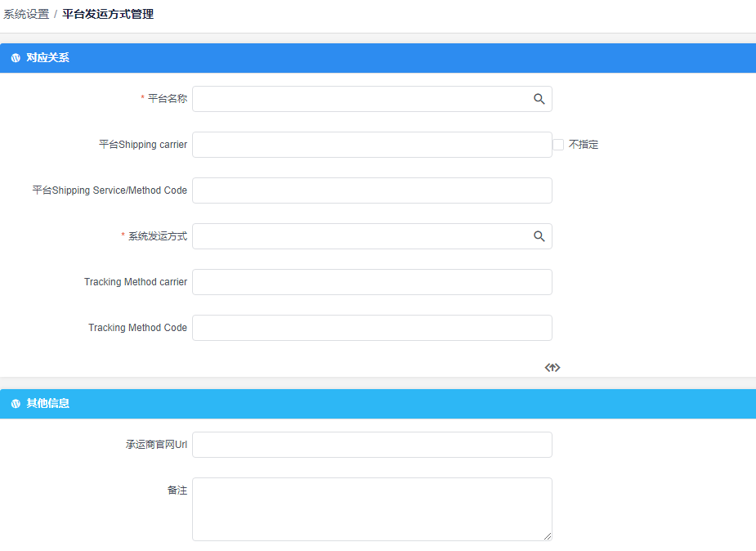756x551 pixels.
Task: Click the 平台发运方式管理 breadcrumb title
Action: pos(108,14)
